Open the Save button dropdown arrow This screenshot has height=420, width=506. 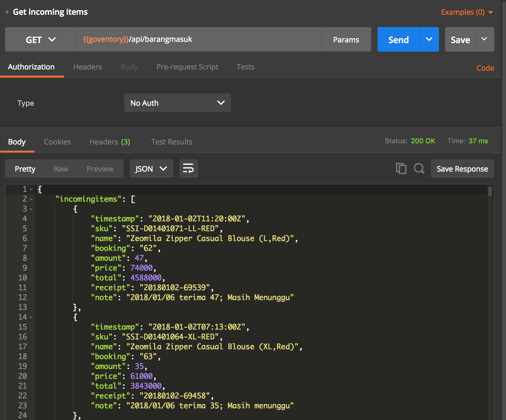(484, 39)
